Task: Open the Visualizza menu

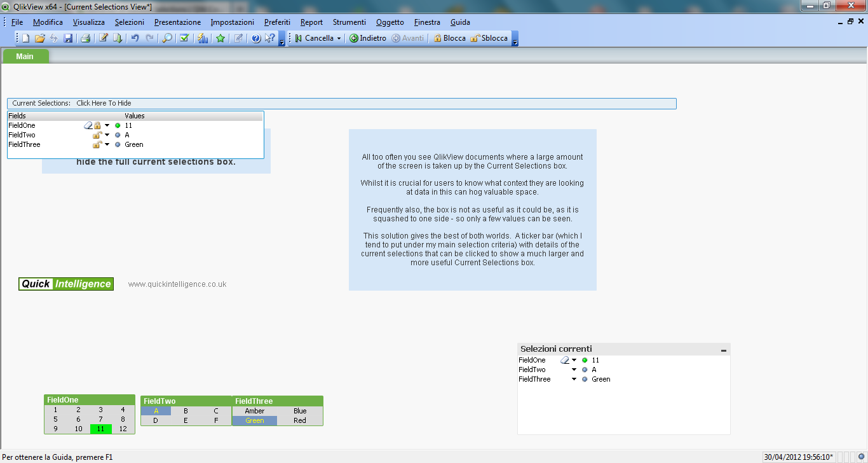Action: pos(89,22)
